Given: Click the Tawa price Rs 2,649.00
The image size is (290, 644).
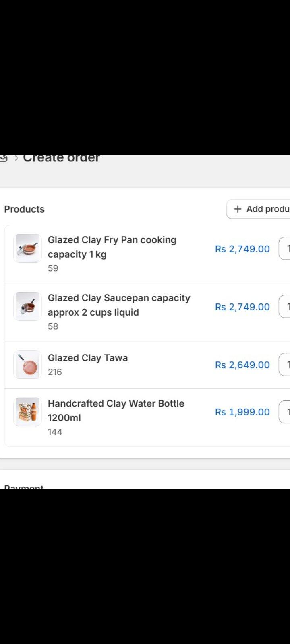Looking at the screenshot, I should 242,365.
